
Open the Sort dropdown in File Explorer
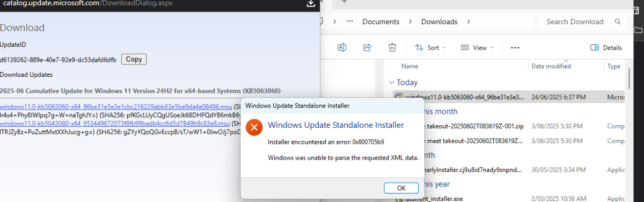(430, 47)
